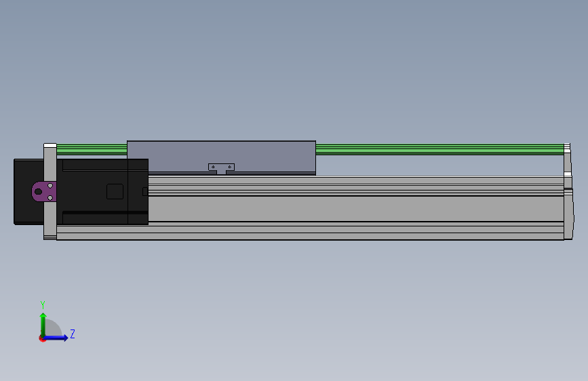Click the Z axis label

73,334
